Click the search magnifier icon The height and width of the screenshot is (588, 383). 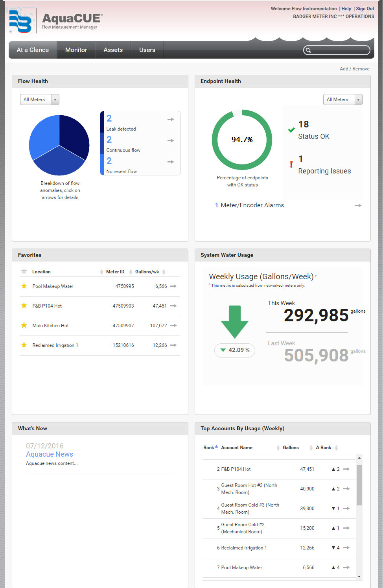(x=309, y=50)
